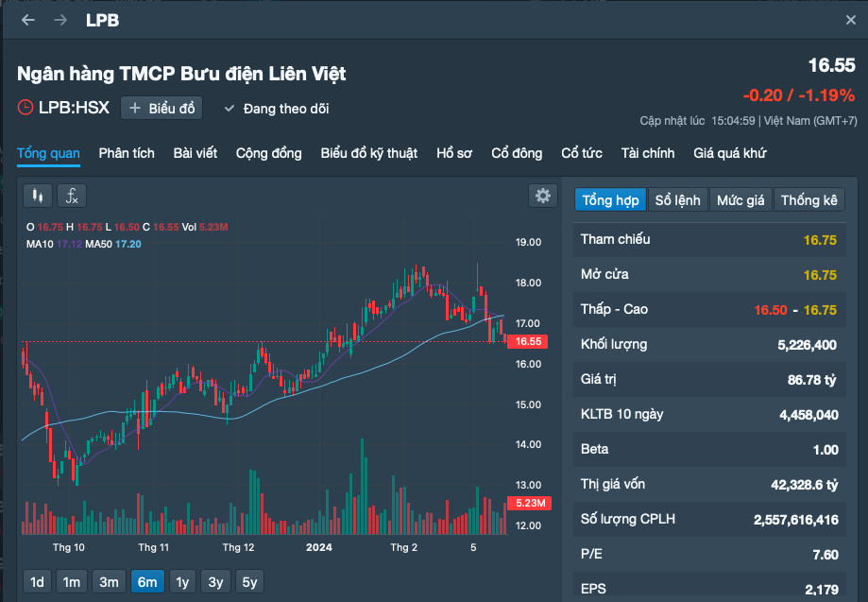The height and width of the screenshot is (602, 868).
Task: Open the Tài chính tab
Action: [648, 153]
